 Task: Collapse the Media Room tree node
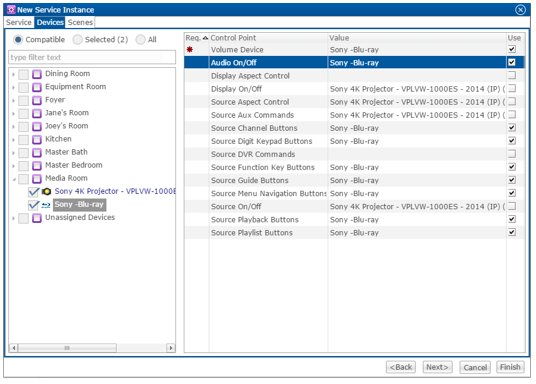point(13,179)
